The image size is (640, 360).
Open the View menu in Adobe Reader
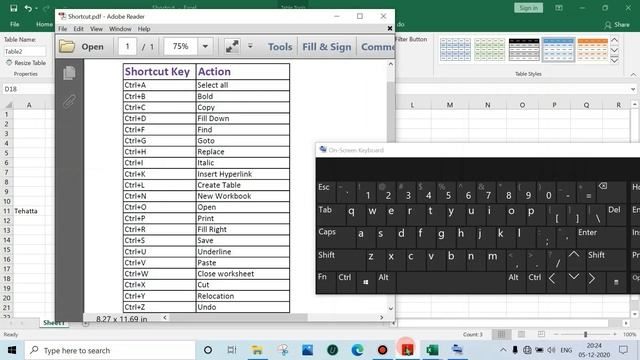coord(96,29)
